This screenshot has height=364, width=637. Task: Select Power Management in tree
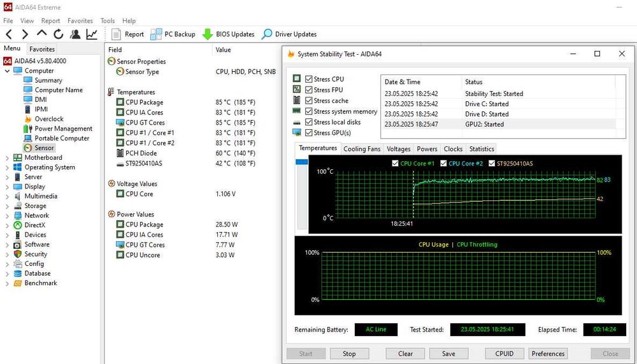pos(63,129)
